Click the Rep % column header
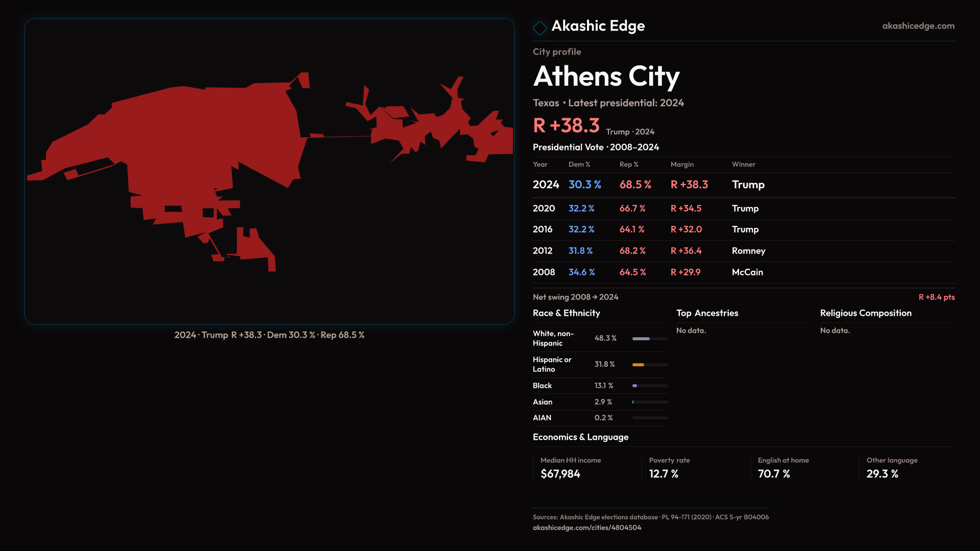The image size is (980, 551). point(629,164)
